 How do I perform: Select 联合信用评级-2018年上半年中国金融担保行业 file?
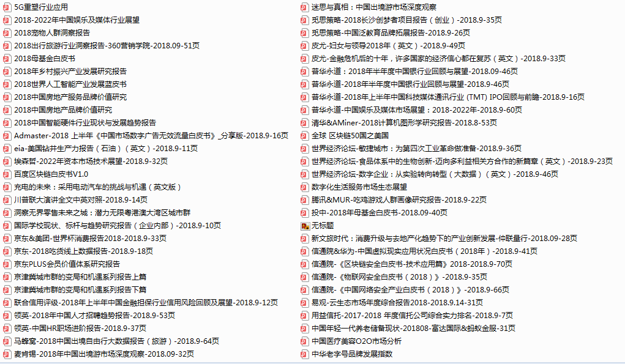146,303
